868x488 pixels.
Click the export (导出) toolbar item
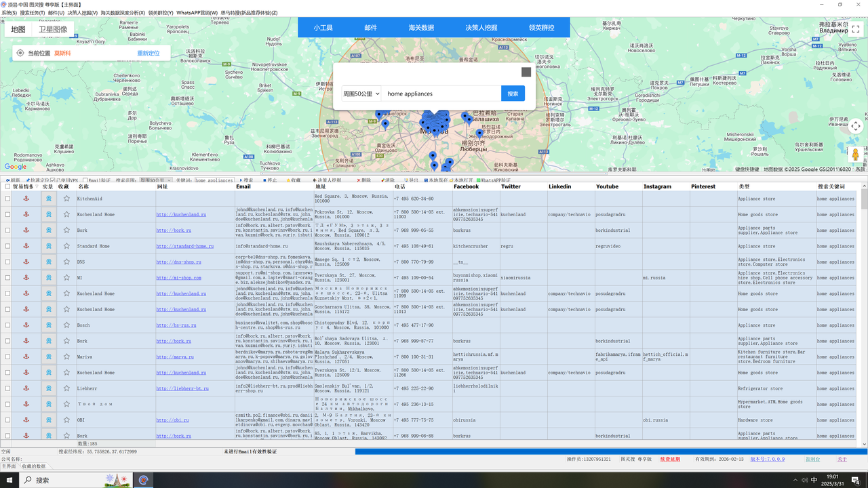pos(411,180)
